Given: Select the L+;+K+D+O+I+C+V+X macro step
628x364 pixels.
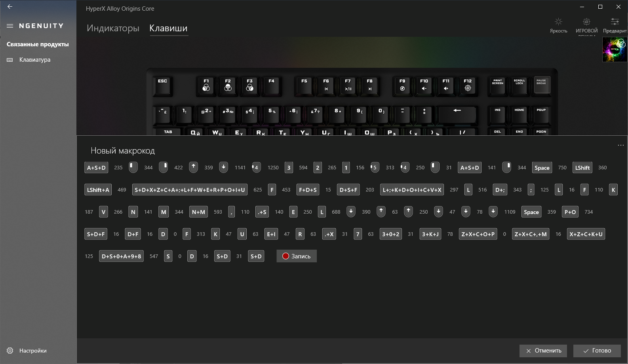Looking at the screenshot, I should 412,190.
